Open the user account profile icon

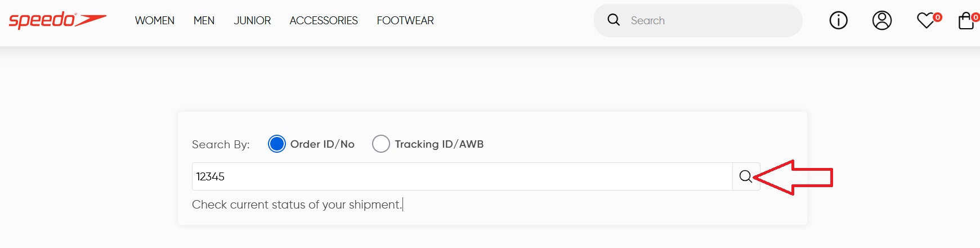coord(882,21)
